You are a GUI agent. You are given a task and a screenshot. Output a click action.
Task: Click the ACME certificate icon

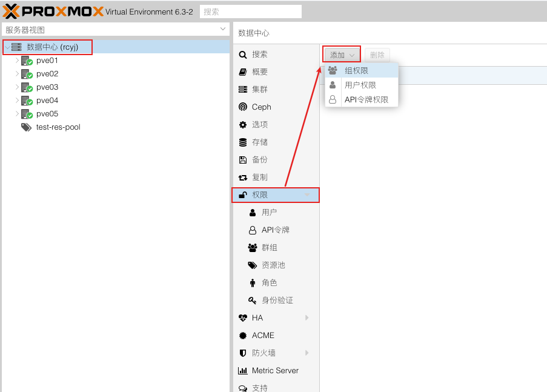pyautogui.click(x=243, y=336)
